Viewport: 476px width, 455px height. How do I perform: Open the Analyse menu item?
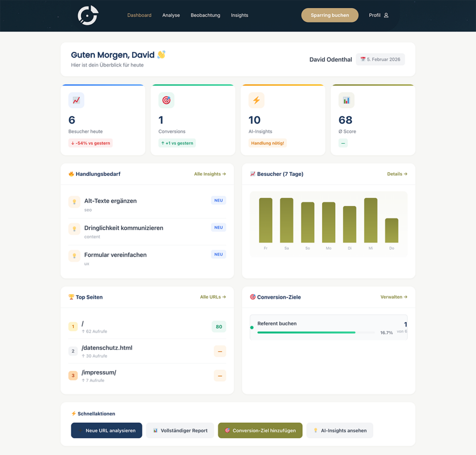pyautogui.click(x=171, y=15)
